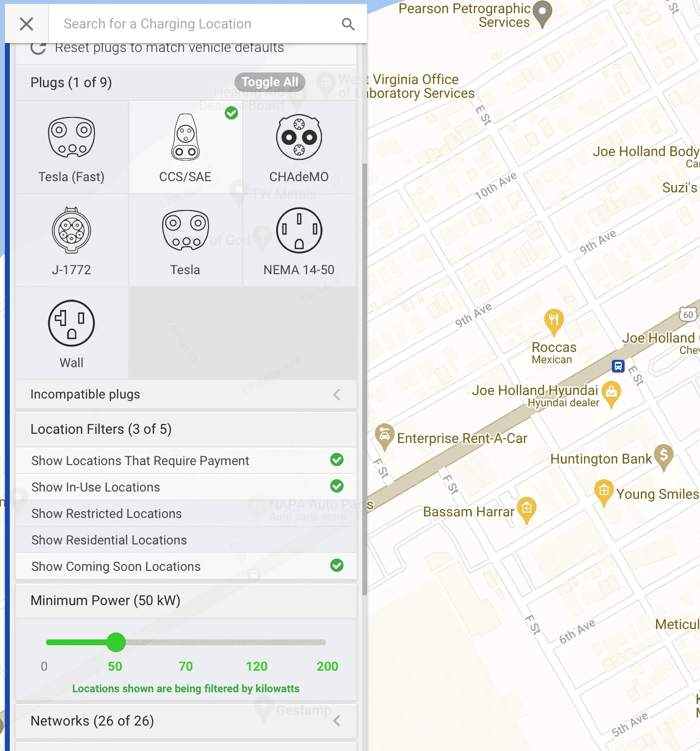Open Young Smiles map pin
This screenshot has width=700, height=751.
604,492
